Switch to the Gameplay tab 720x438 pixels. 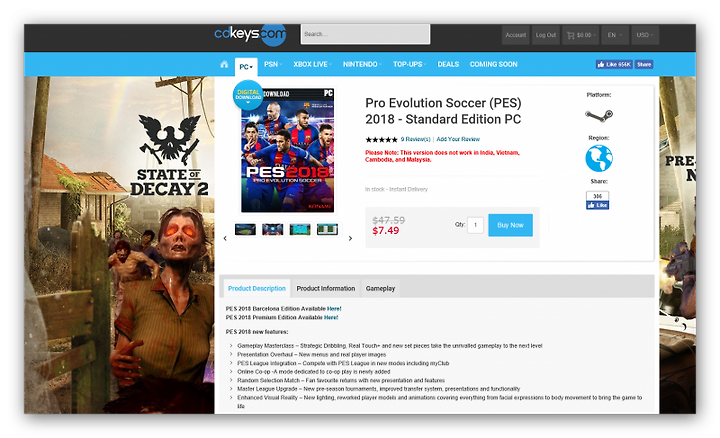(380, 288)
